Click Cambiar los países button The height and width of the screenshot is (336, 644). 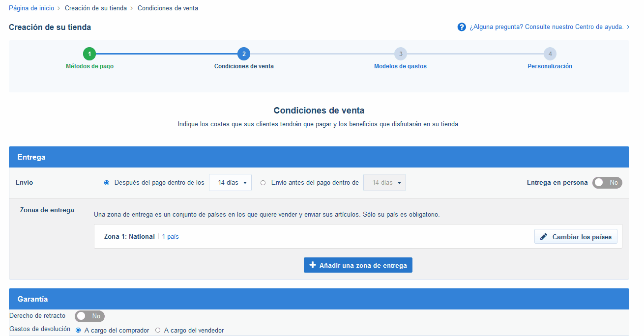coord(576,237)
